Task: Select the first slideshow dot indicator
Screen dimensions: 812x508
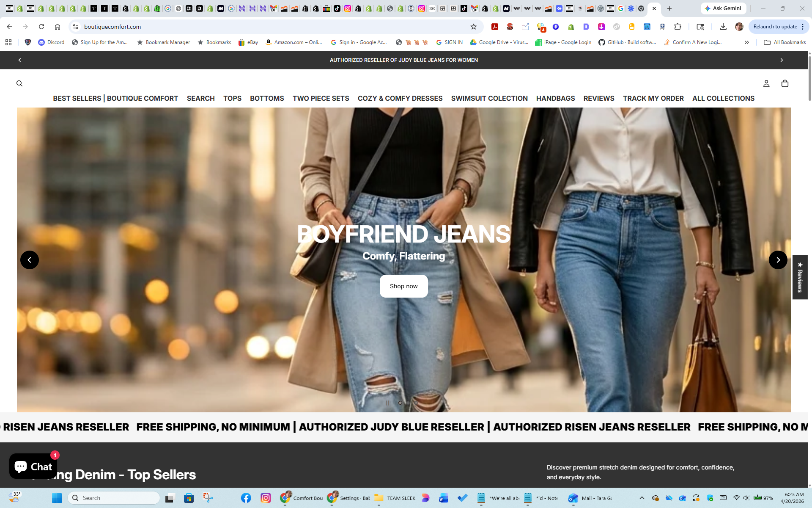Action: tap(400, 403)
